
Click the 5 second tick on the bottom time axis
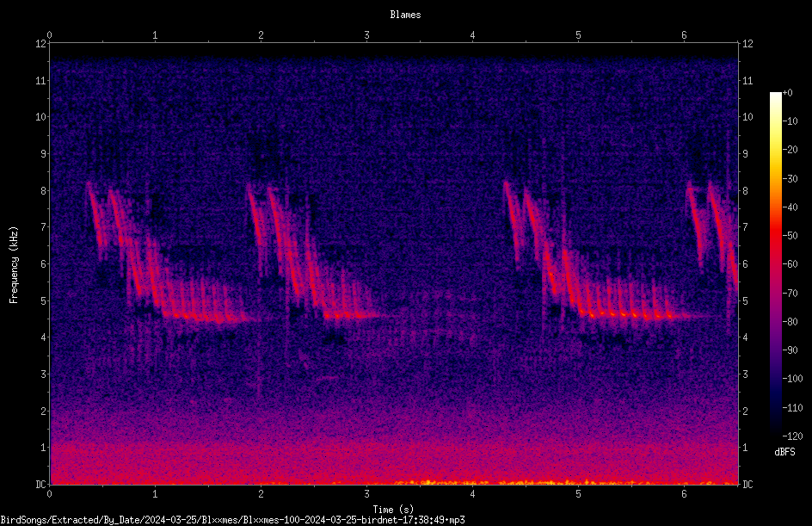[x=578, y=494]
